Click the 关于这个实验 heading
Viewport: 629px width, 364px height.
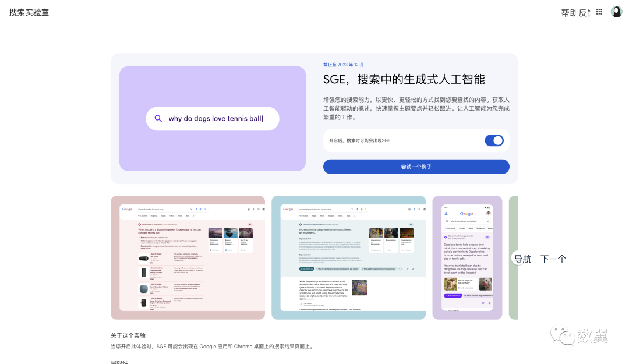tap(128, 335)
